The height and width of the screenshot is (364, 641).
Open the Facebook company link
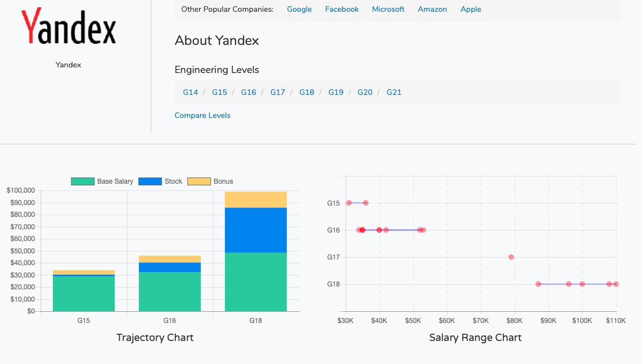pyautogui.click(x=342, y=9)
